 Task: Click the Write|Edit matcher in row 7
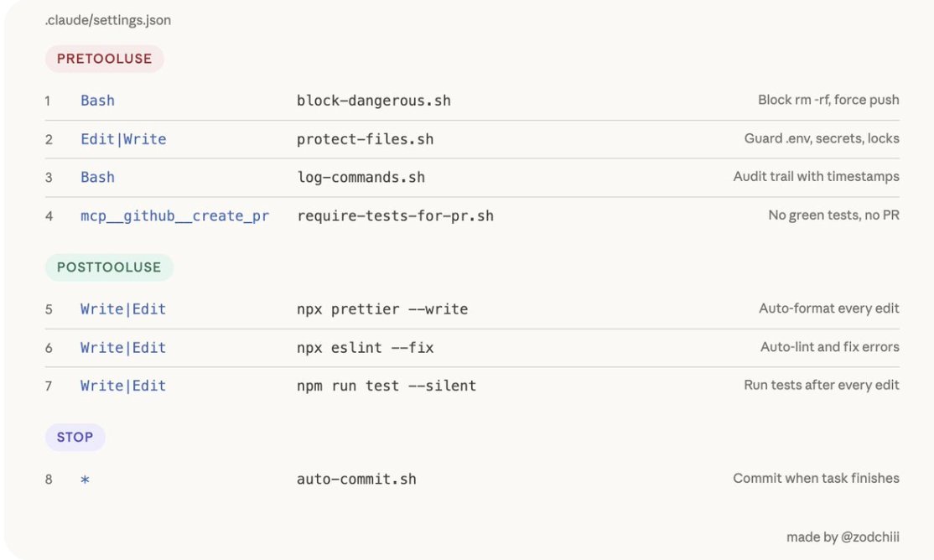click(x=123, y=386)
